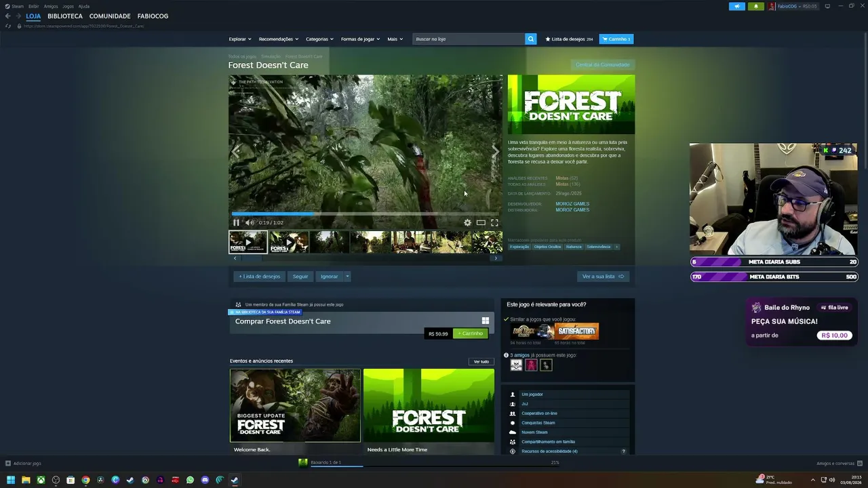Focus the 'Buscar na loja' search field
The width and height of the screenshot is (868, 488).
469,39
